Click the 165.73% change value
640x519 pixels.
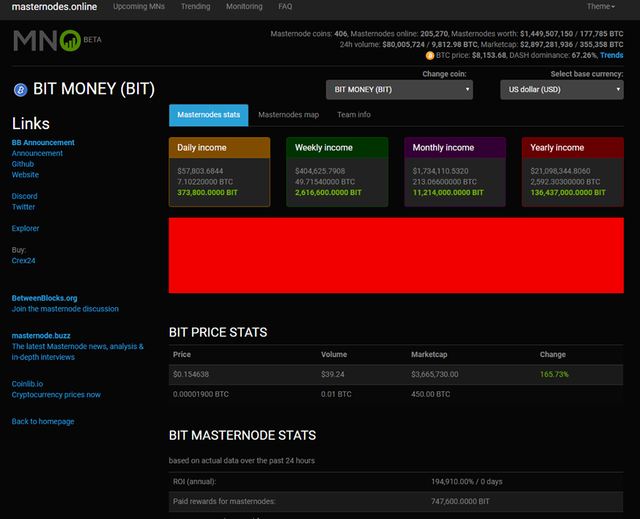[554, 375]
